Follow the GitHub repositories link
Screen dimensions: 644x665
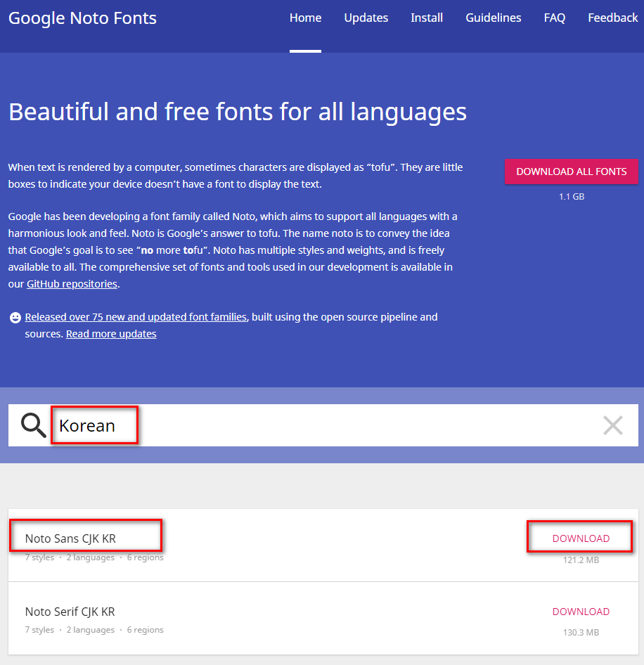pos(72,284)
